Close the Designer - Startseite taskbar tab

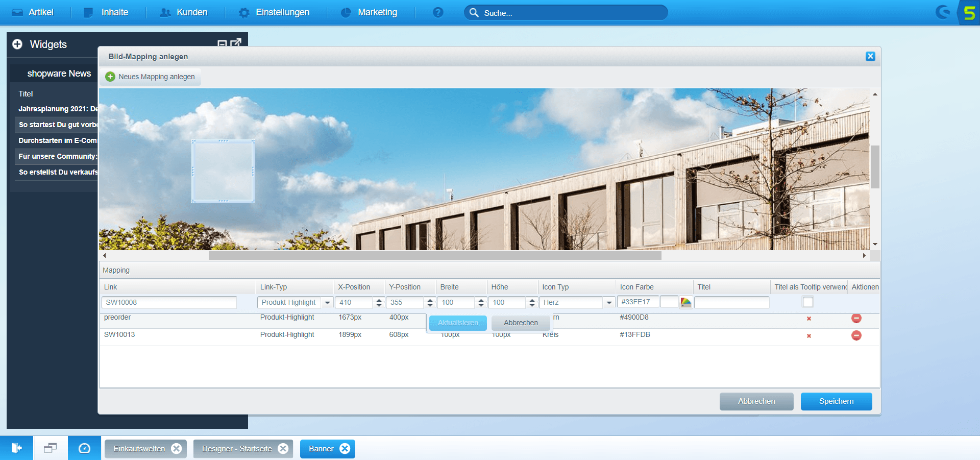(283, 449)
